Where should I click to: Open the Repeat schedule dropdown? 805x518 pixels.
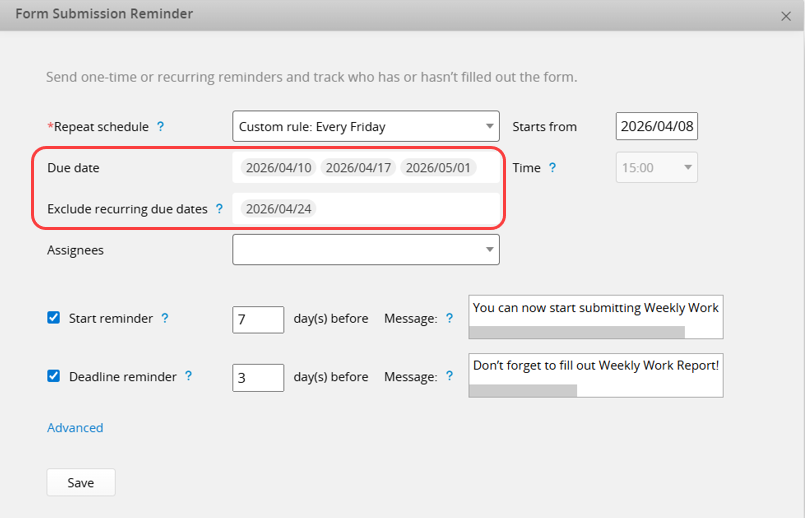[x=366, y=127]
